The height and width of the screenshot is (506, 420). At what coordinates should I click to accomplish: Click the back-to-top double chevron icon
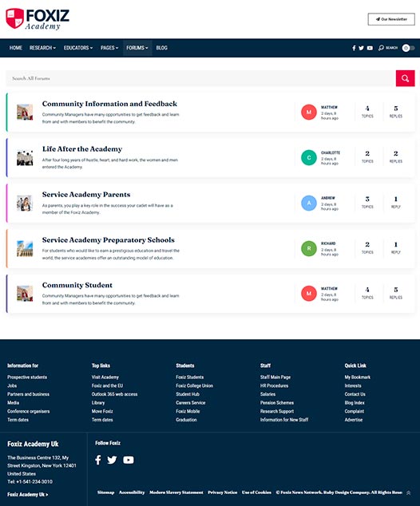coord(408,492)
